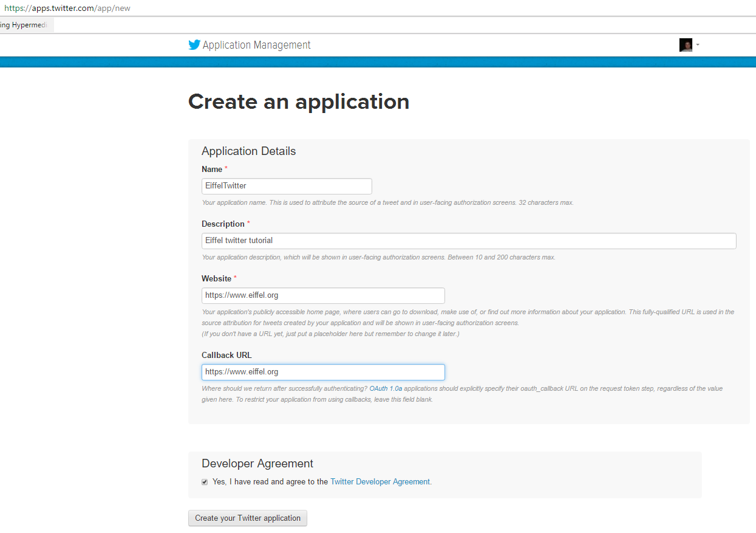Viewport: 756px width, 533px height.
Task: Click the hint about 10 and 200 characters
Action: 378,257
